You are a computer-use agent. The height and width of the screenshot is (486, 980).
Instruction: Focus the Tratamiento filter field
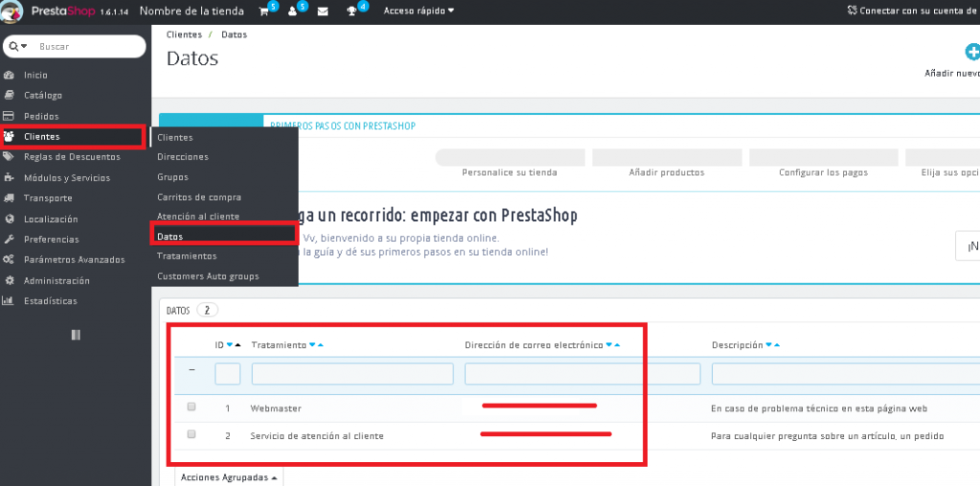352,373
